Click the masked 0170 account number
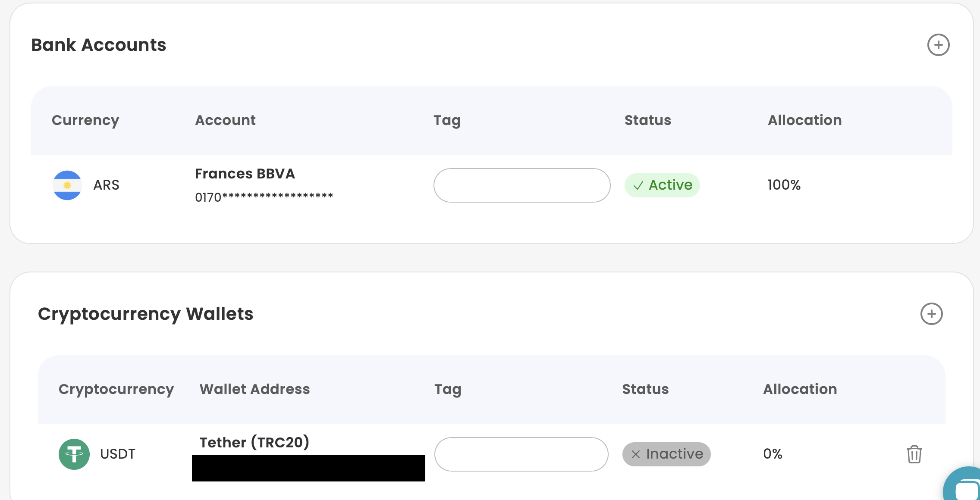The height and width of the screenshot is (500, 980). pyautogui.click(x=264, y=197)
